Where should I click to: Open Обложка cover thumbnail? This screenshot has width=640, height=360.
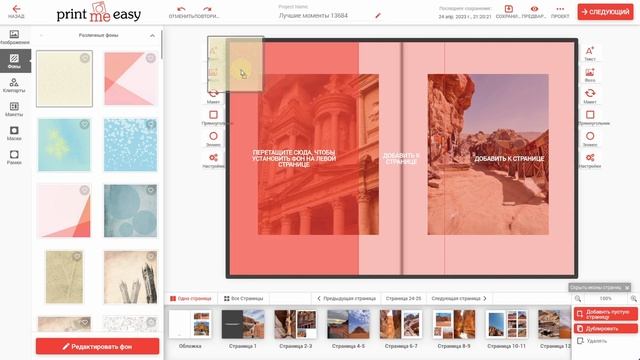click(x=190, y=324)
